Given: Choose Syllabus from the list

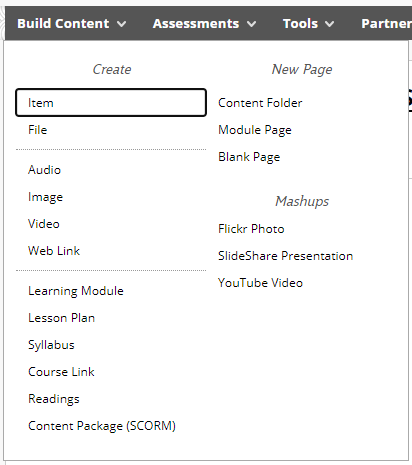Looking at the screenshot, I should coord(51,345).
